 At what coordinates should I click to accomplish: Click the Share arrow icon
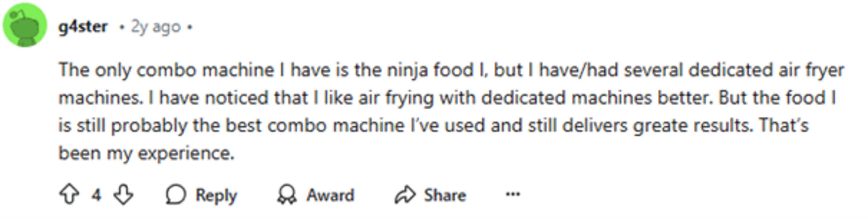point(405,195)
